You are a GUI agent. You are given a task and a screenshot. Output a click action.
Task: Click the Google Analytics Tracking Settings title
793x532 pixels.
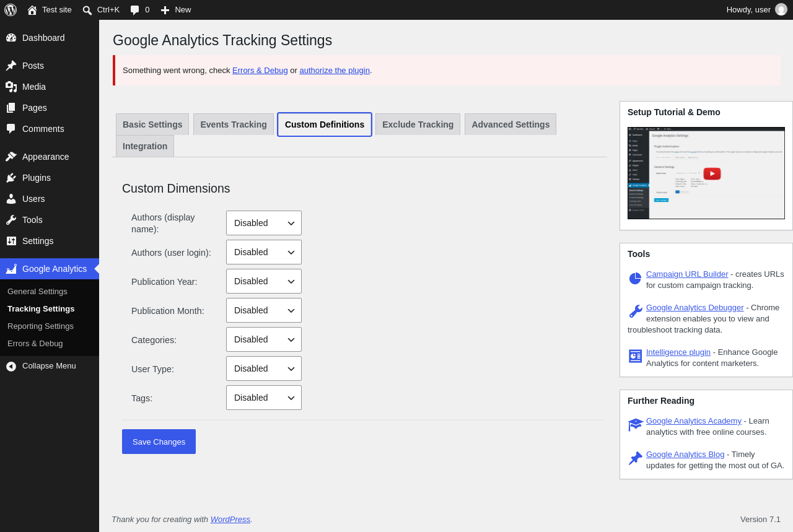222,40
